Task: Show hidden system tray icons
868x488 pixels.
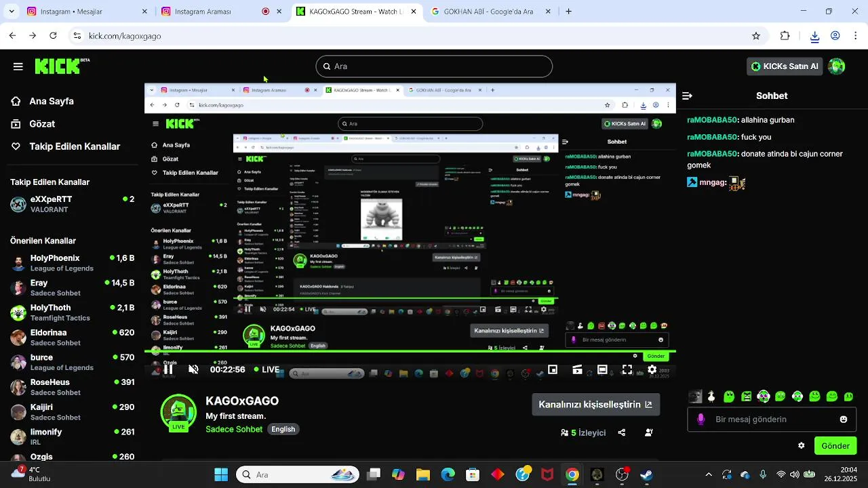Action: click(x=709, y=474)
